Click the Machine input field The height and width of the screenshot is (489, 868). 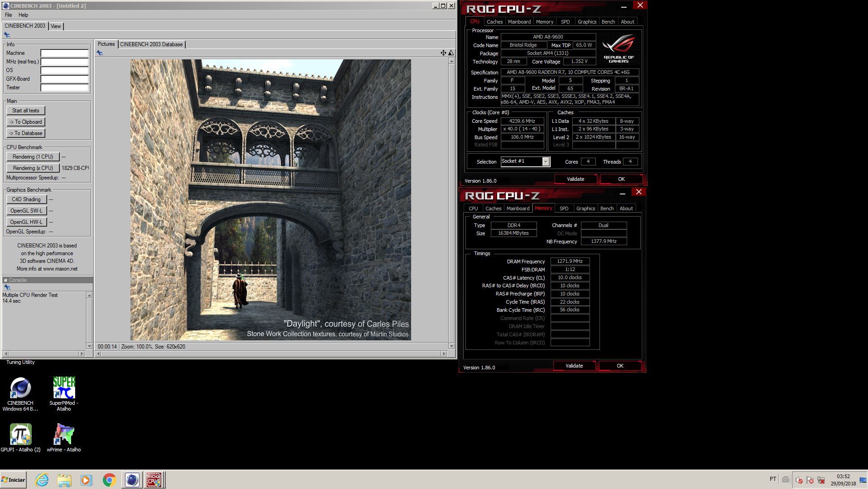pos(65,53)
